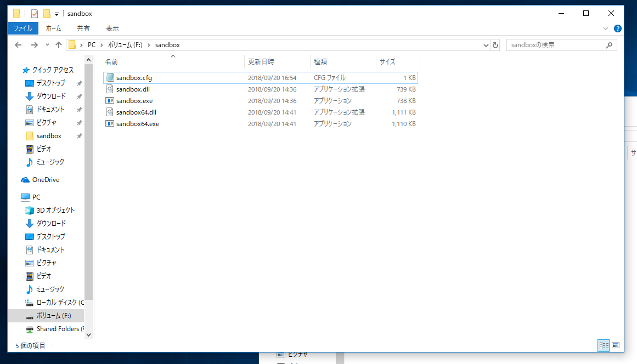Open Customize Quick Access Toolbar dropdown
637x364 pixels.
coord(57,14)
